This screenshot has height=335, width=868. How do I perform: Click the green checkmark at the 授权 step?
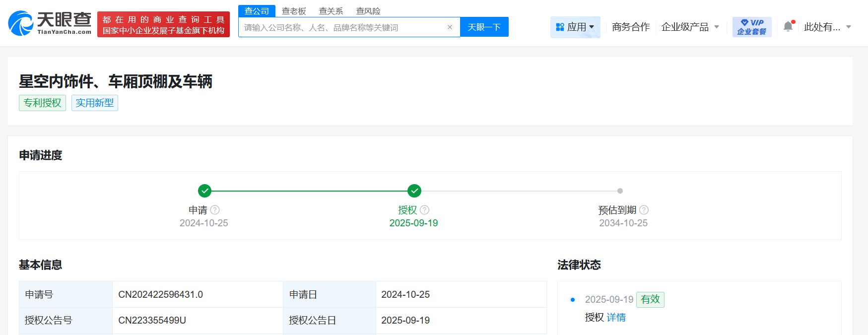(x=414, y=191)
